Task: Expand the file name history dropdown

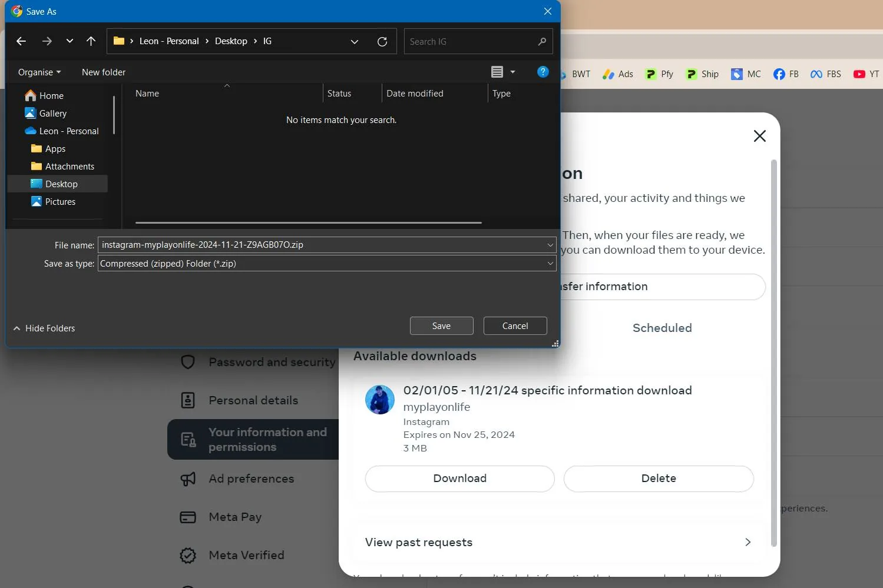Action: click(x=550, y=245)
